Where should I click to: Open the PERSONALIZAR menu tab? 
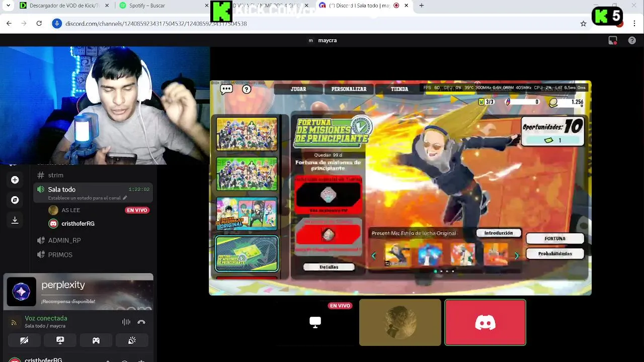(x=349, y=89)
